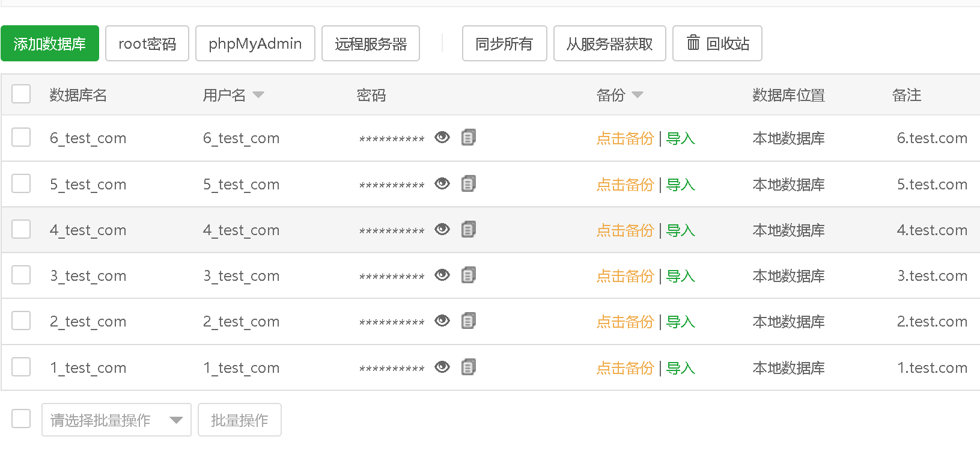Copy password of 3_test_com database
The height and width of the screenshot is (454, 980).
pos(469,275)
